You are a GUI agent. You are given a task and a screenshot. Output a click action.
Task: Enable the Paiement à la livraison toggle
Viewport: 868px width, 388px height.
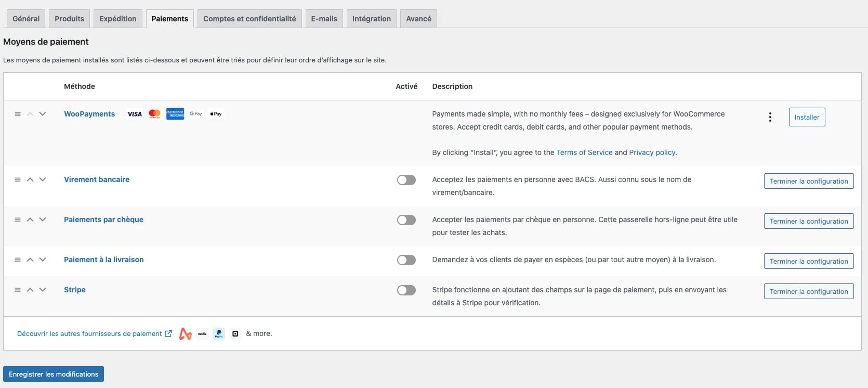(x=406, y=260)
